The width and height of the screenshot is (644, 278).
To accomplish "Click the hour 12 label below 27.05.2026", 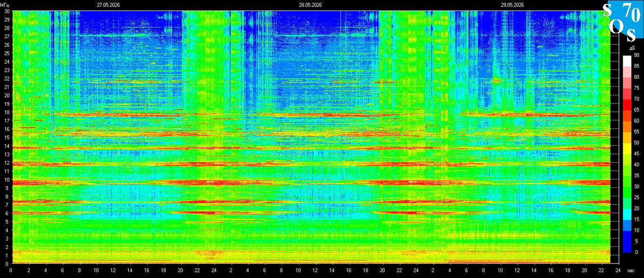I will [113, 270].
